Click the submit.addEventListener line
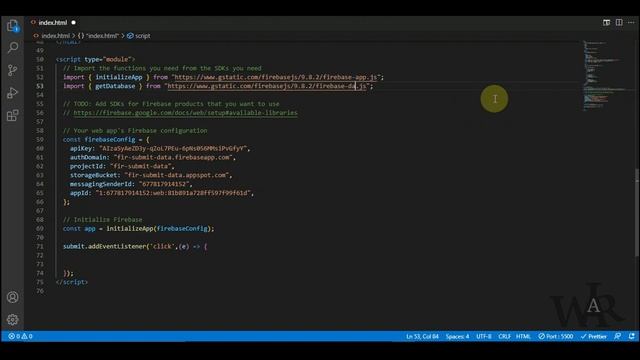The height and width of the screenshot is (360, 640). click(135, 247)
